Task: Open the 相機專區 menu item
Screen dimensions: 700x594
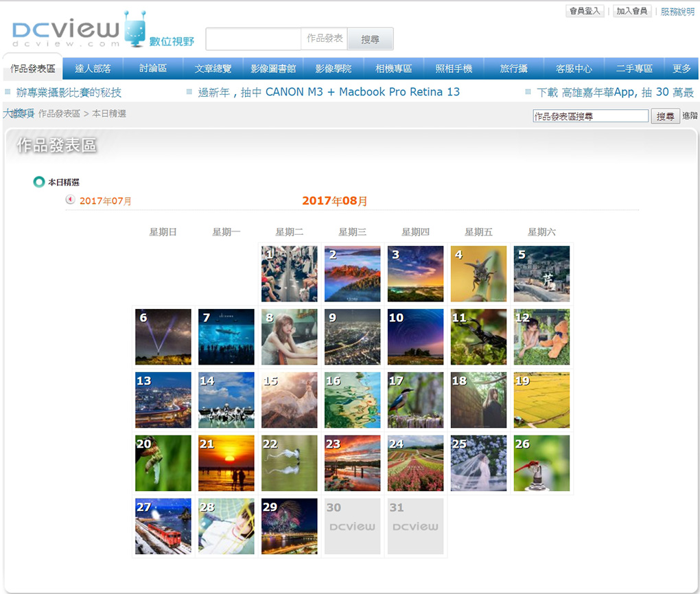Action: (x=394, y=69)
